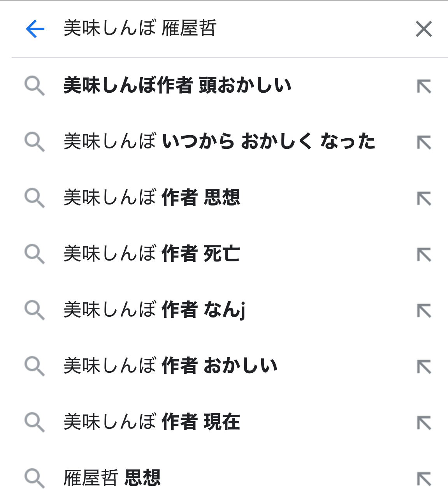Tap magnifier icon beside 美味しんぼ作者 頭おかしい
This screenshot has height=499, width=448.
[x=35, y=86]
